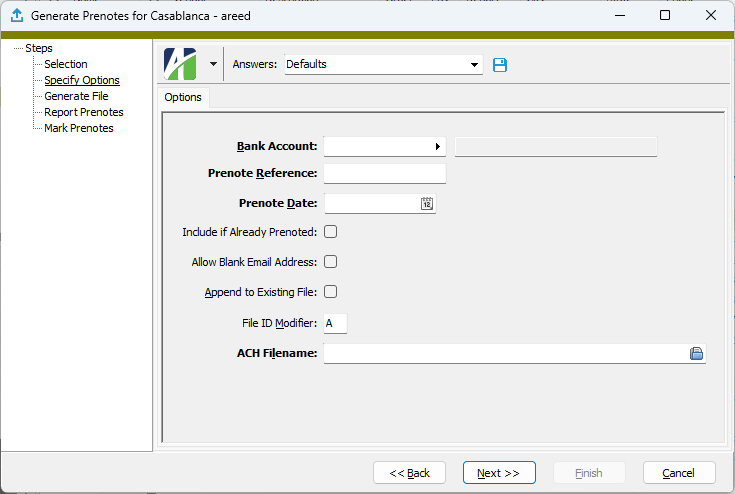Click into the Prenote Reference field

click(x=385, y=174)
